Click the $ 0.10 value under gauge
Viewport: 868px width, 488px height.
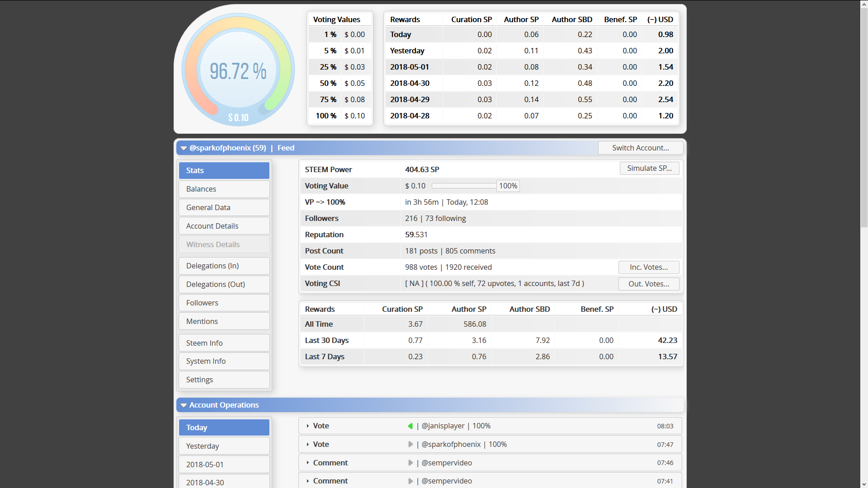238,117
